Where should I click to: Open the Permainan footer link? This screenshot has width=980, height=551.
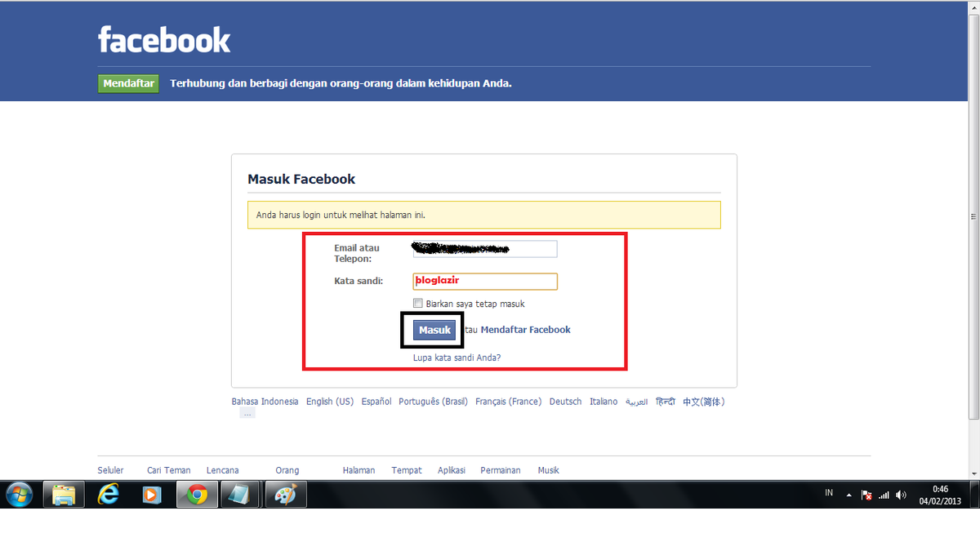click(x=501, y=470)
